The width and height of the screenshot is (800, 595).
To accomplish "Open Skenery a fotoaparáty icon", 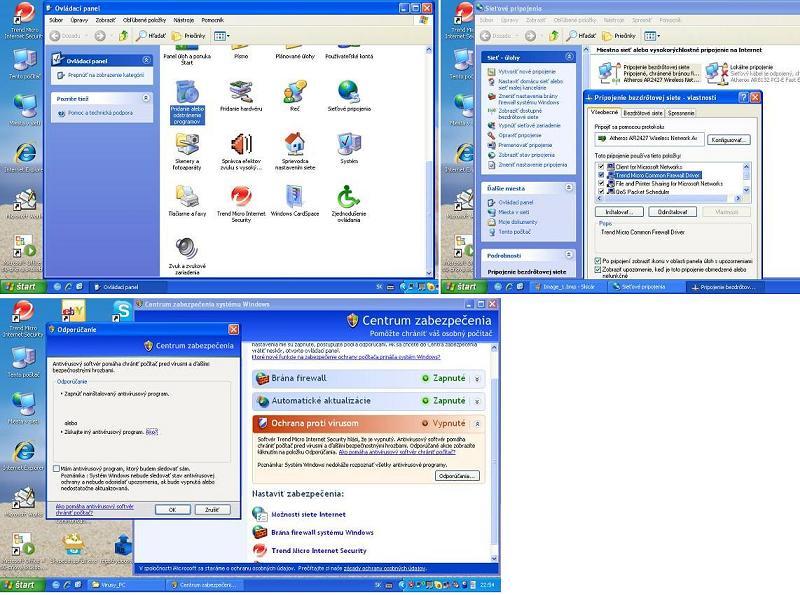I will [187, 151].
